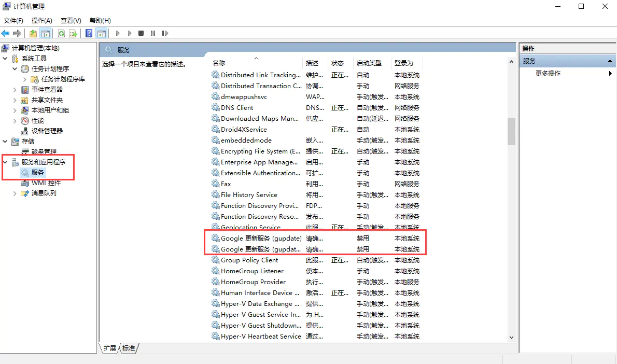Collapse the 服务 section in actions pane
Viewport: 617px width, 364px height.
[x=610, y=61]
